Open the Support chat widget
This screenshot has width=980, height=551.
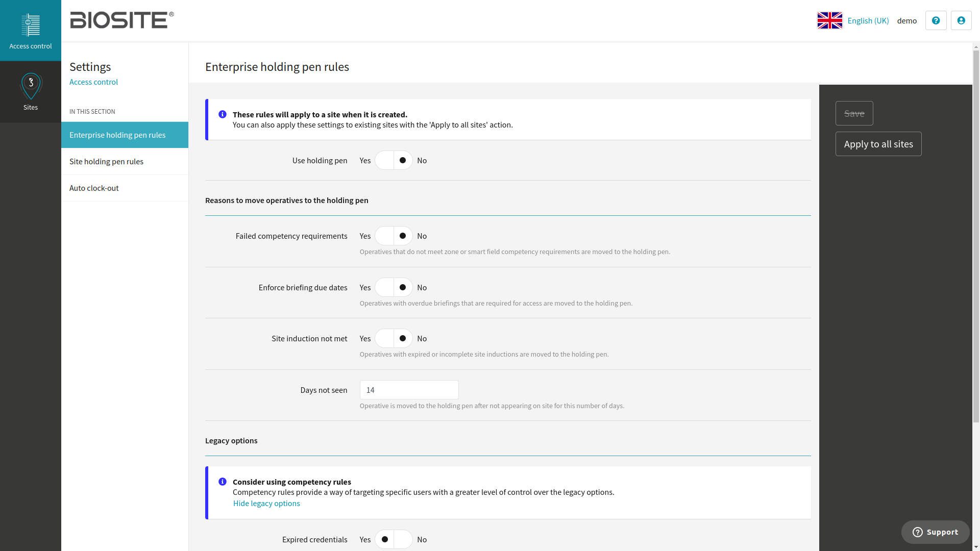(935, 532)
